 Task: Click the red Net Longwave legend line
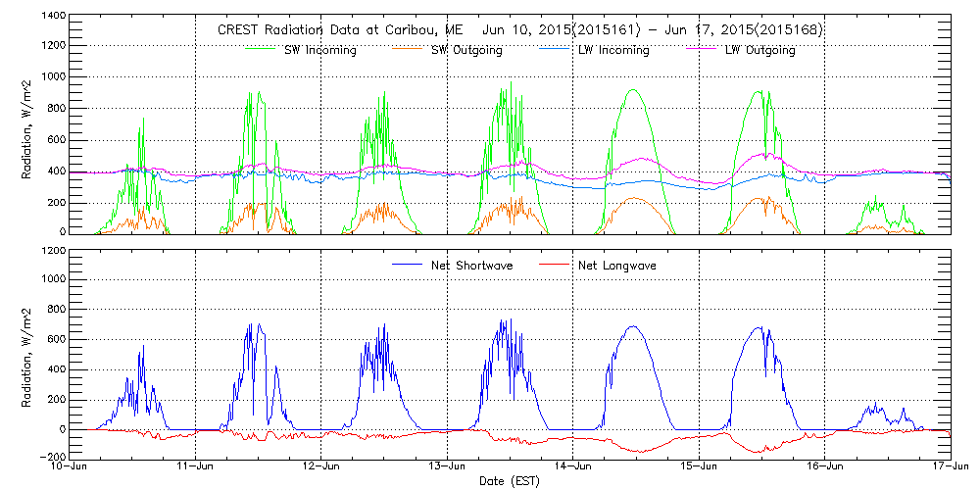pyautogui.click(x=556, y=266)
